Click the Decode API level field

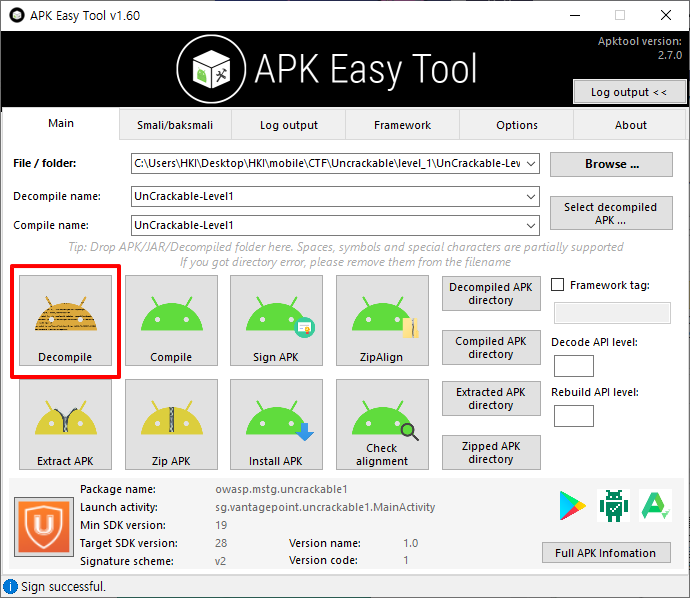(x=574, y=366)
